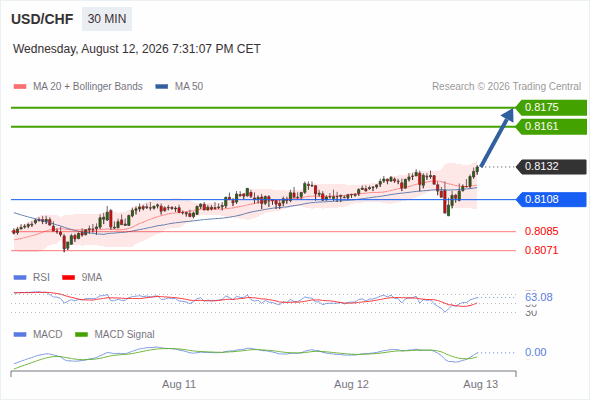
Task: Select the Aug 11 date axis label
Action: pyautogui.click(x=179, y=385)
